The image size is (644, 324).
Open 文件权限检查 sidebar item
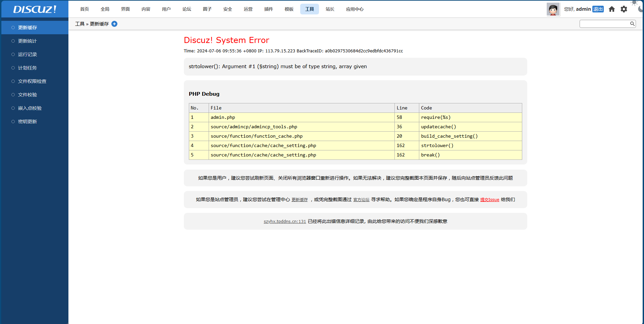[x=32, y=81]
